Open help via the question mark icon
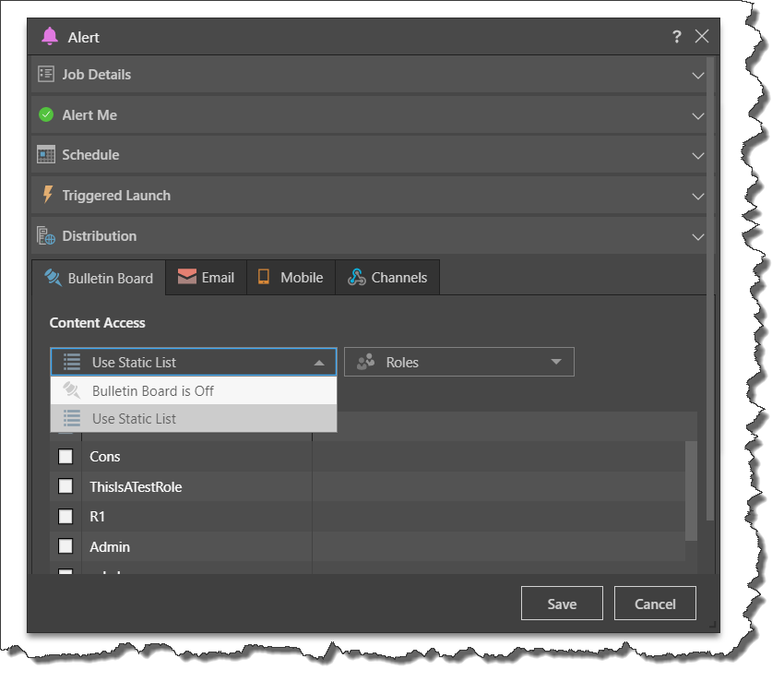 tap(676, 37)
